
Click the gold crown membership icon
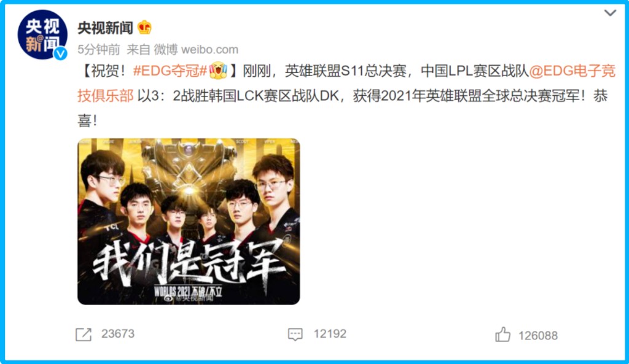(144, 27)
